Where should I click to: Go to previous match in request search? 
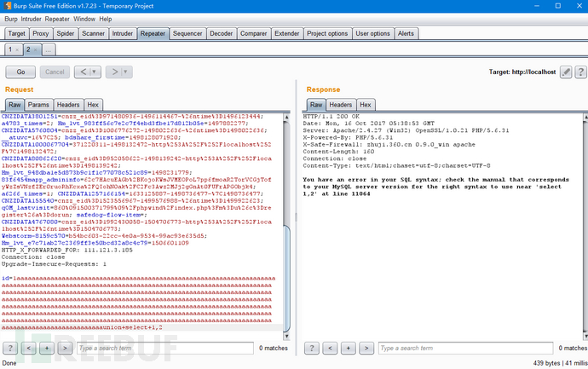28,348
